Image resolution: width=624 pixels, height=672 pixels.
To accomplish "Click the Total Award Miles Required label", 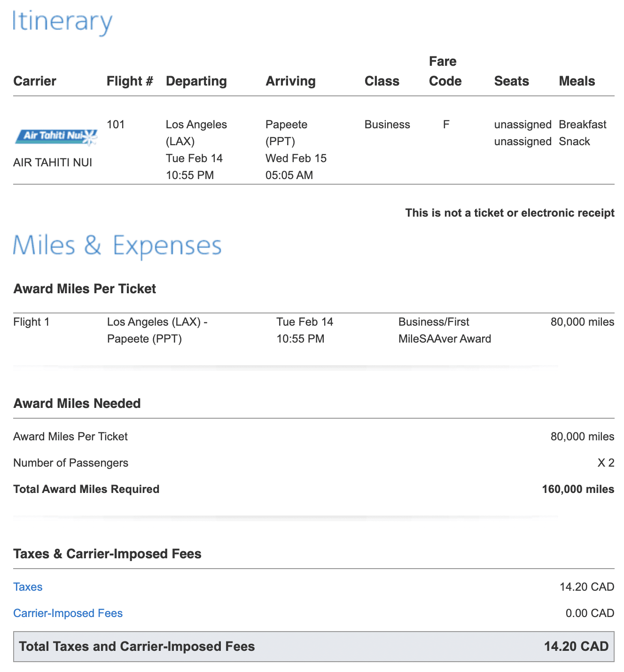I will [86, 489].
